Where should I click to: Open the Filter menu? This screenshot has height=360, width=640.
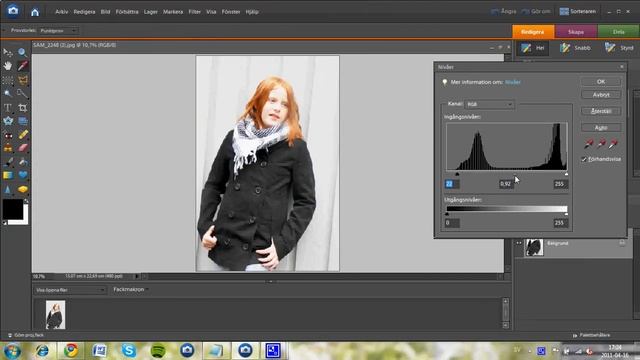coord(194,12)
